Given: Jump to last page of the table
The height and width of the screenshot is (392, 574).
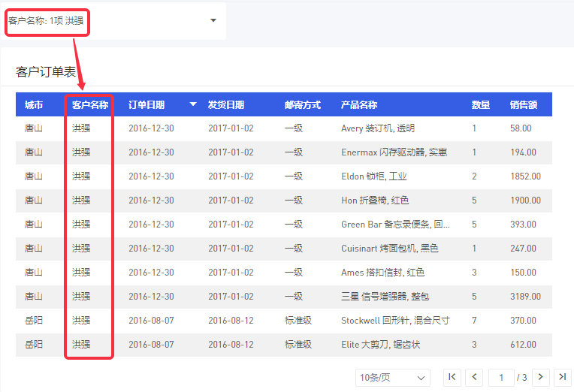Looking at the screenshot, I should (x=562, y=377).
